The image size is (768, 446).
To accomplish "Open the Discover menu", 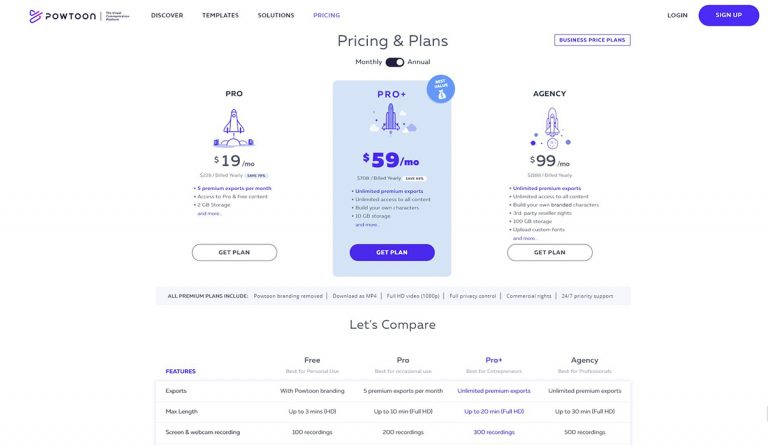I will [x=167, y=16].
